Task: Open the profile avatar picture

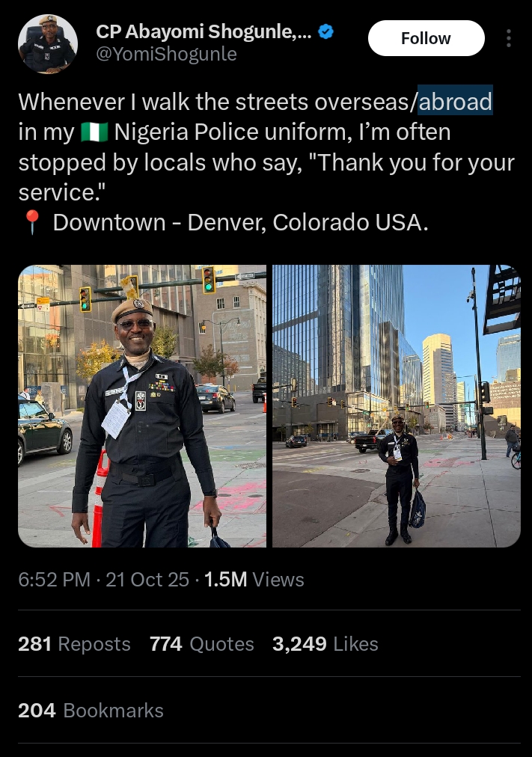Action: click(48, 44)
